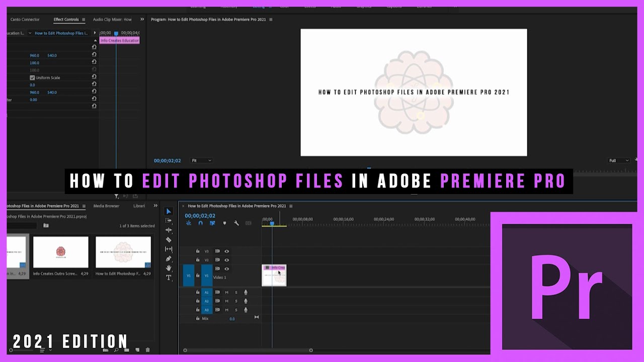
Task: Click the caption track options icon
Action: tap(248, 223)
